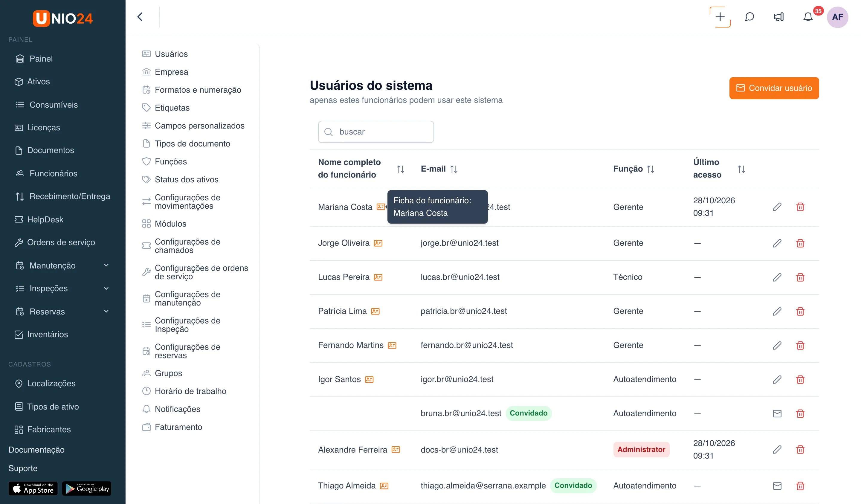This screenshot has width=861, height=504.
Task: Expand the Inspeções sidebar submenu
Action: point(106,288)
